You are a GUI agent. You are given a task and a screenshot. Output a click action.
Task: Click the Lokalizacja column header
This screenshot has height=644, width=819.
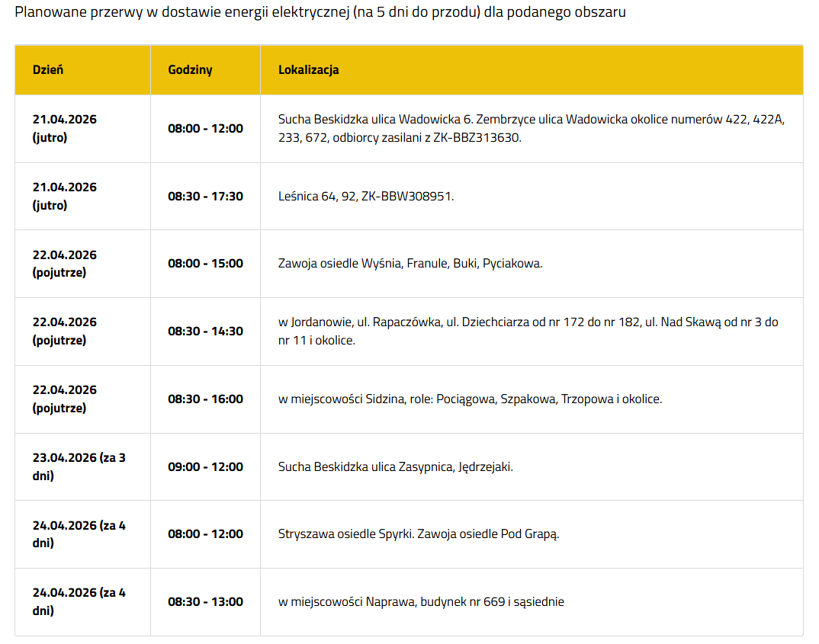(308, 70)
